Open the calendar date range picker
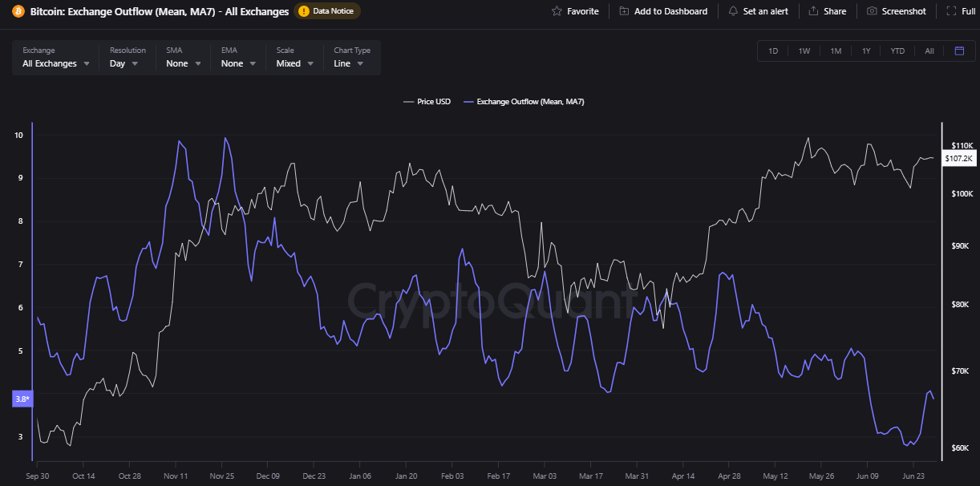The width and height of the screenshot is (980, 486). click(959, 51)
